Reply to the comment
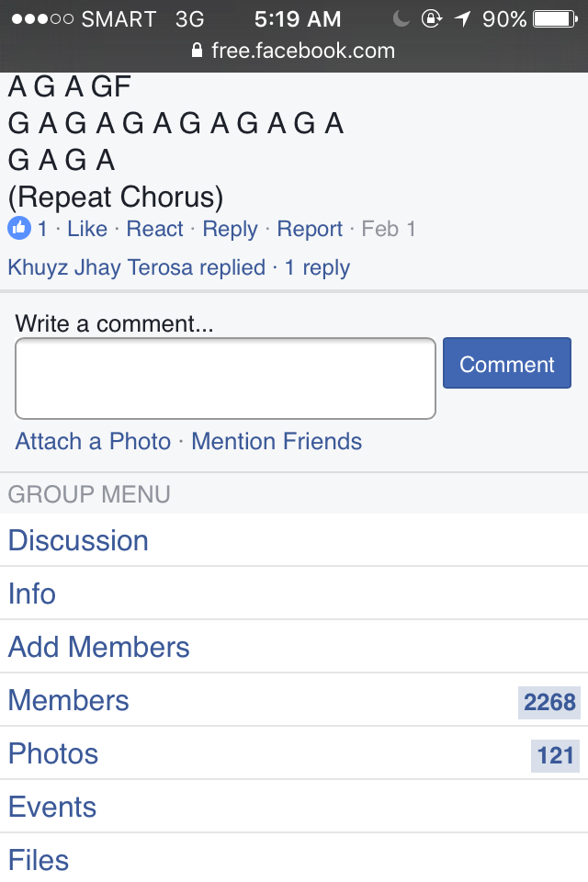The image size is (588, 882). [230, 229]
